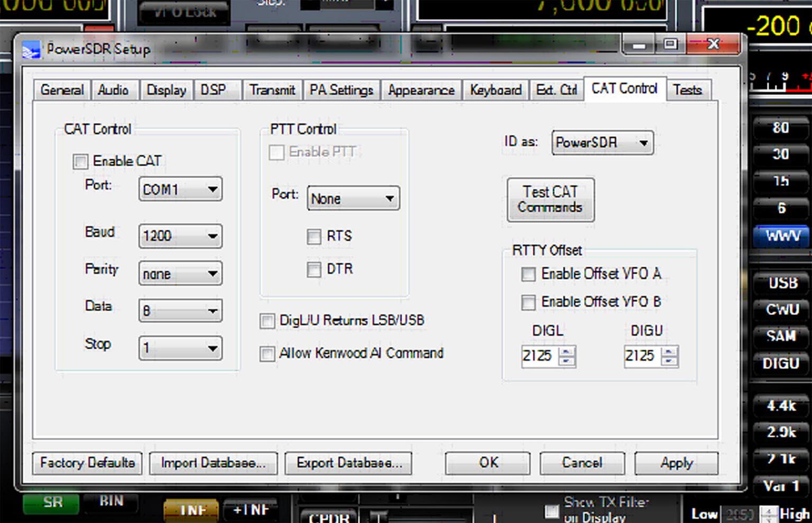
Task: Select the Var 1 filter button
Action: 782,485
